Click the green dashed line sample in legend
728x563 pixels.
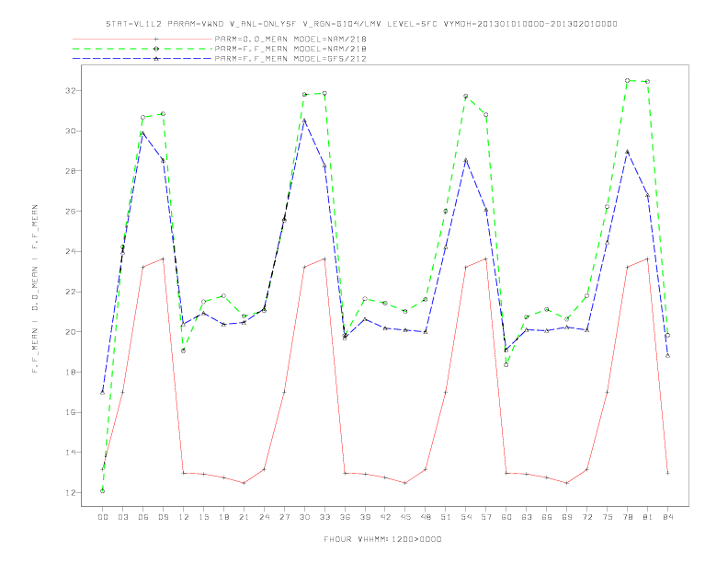pos(142,49)
